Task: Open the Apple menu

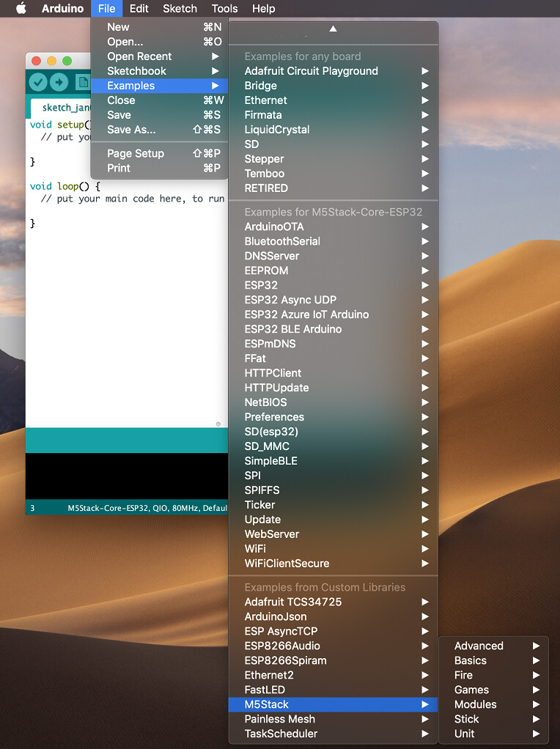Action: [21, 9]
